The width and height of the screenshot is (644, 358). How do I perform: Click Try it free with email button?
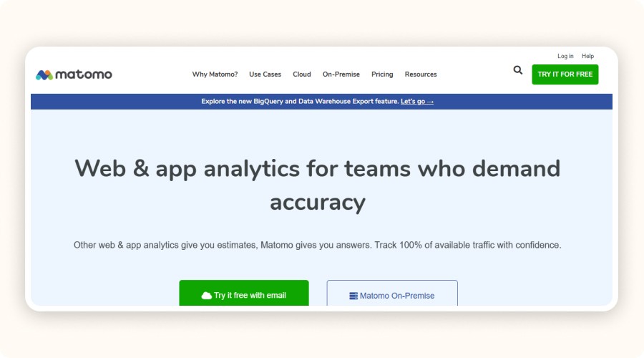[x=243, y=293]
